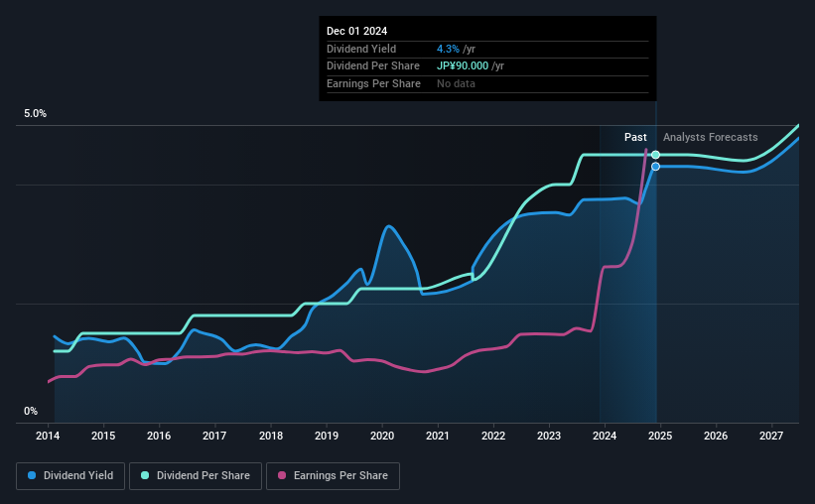The image size is (815, 504).
Task: Click the 2016 x-axis label
Action: (x=159, y=436)
